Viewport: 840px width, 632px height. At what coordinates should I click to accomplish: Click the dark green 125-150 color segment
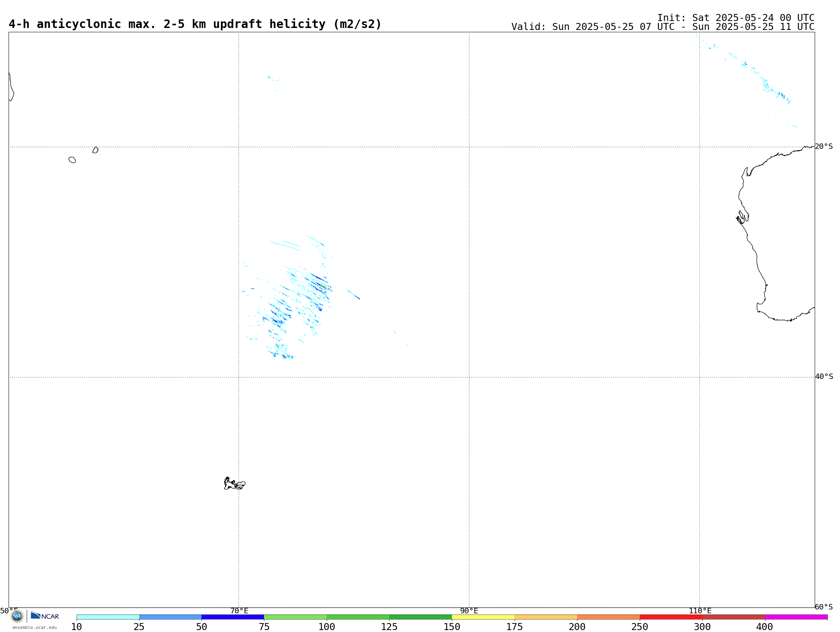(421, 617)
